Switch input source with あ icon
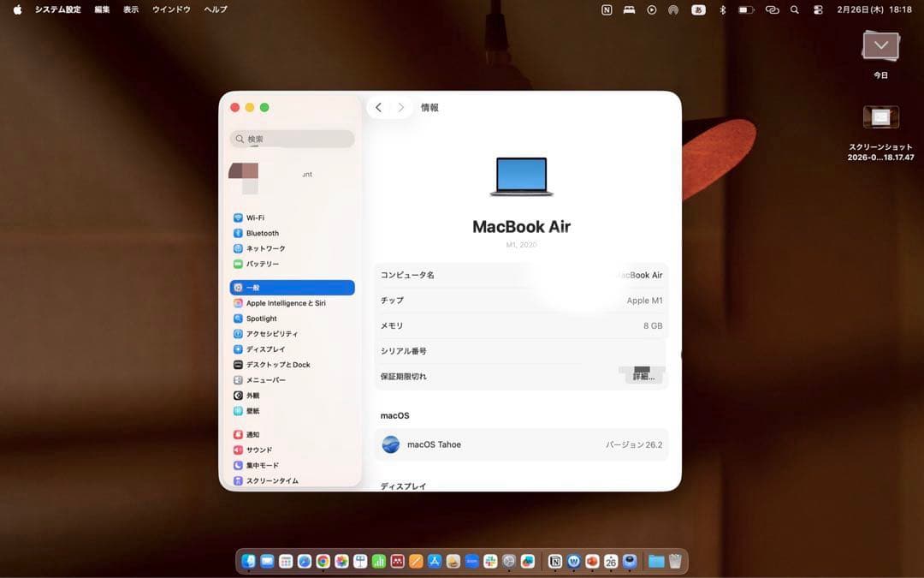Viewport: 924px width, 578px height. pyautogui.click(x=698, y=9)
